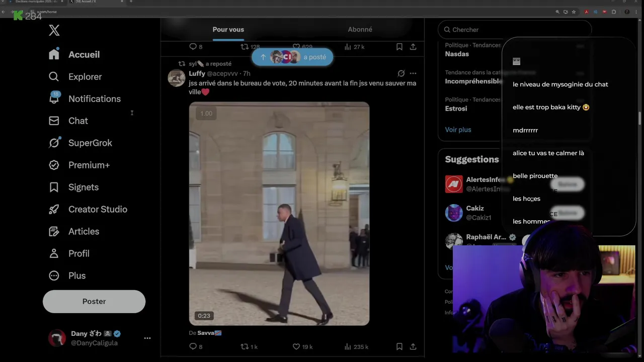
Task: Open the AlertesInfos suggested account avatar
Action: tap(454, 184)
